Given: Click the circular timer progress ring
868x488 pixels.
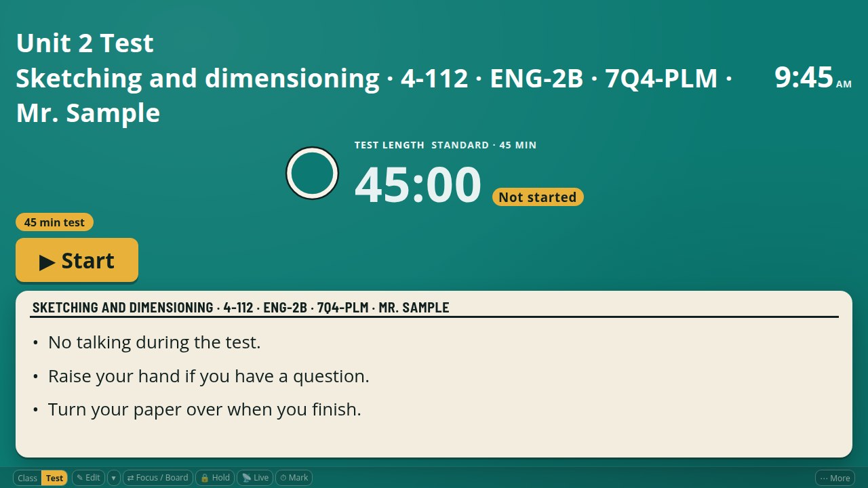Looking at the screenshot, I should 312,173.
